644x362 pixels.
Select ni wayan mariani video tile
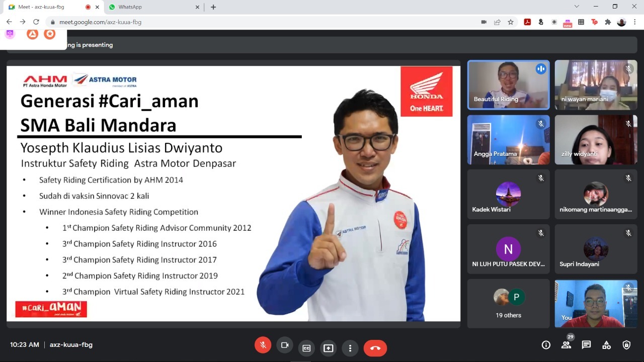[596, 85]
